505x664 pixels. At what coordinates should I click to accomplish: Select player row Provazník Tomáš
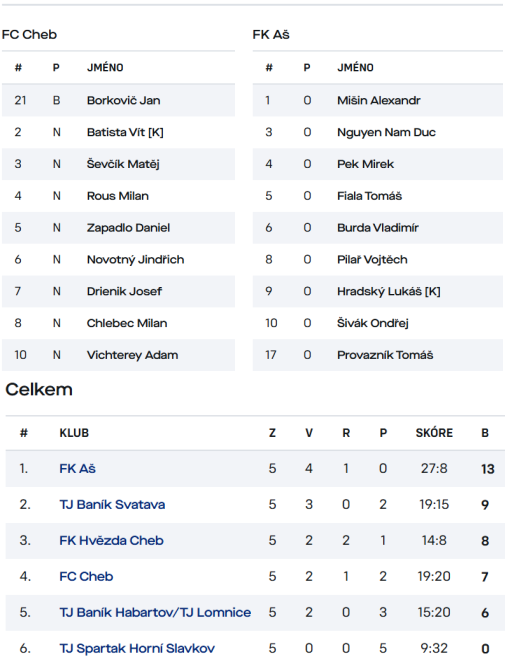pos(378,355)
